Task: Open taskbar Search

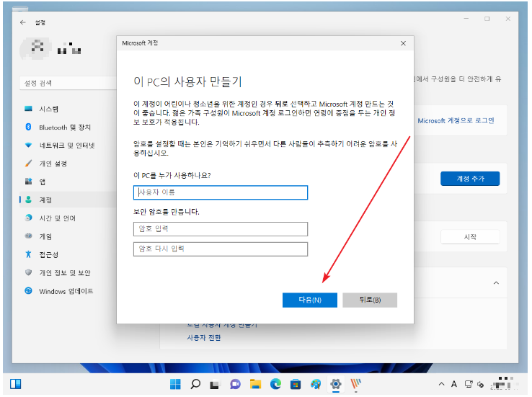Action: point(195,384)
